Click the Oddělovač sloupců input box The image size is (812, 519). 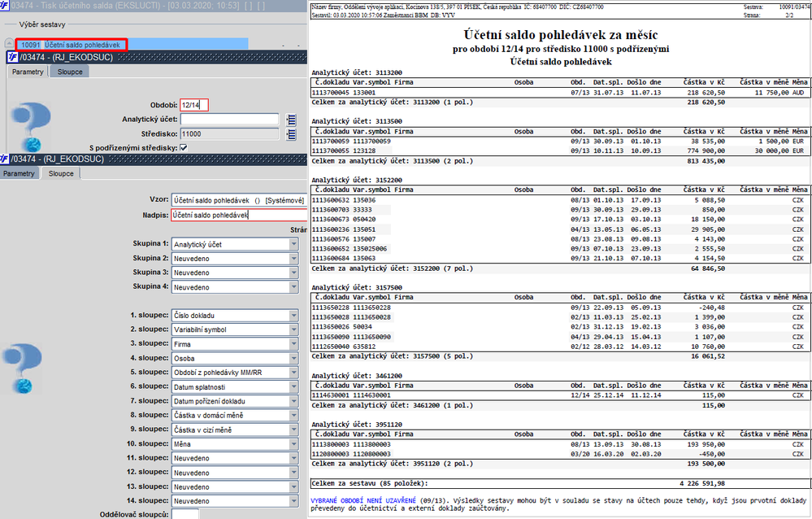(x=185, y=514)
